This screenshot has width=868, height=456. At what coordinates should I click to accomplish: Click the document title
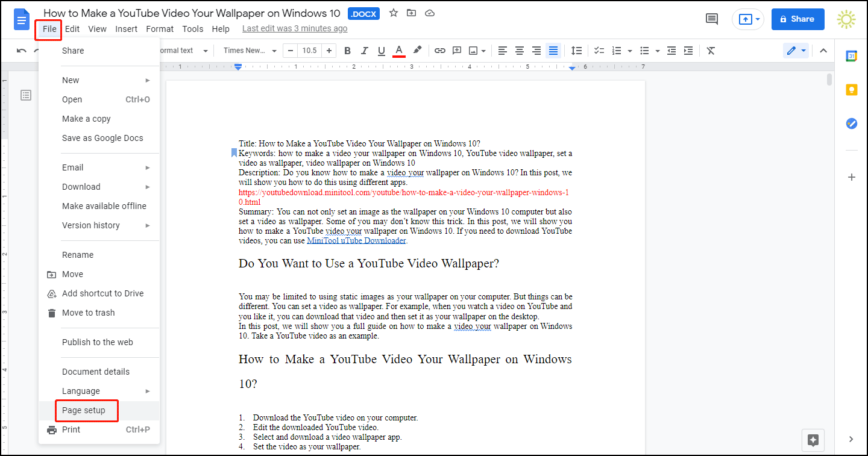192,13
